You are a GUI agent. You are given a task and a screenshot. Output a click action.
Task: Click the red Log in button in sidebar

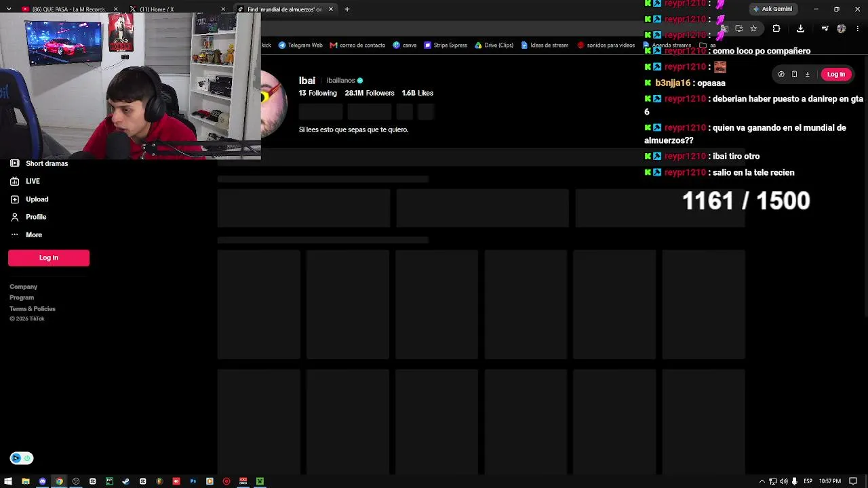click(x=49, y=258)
